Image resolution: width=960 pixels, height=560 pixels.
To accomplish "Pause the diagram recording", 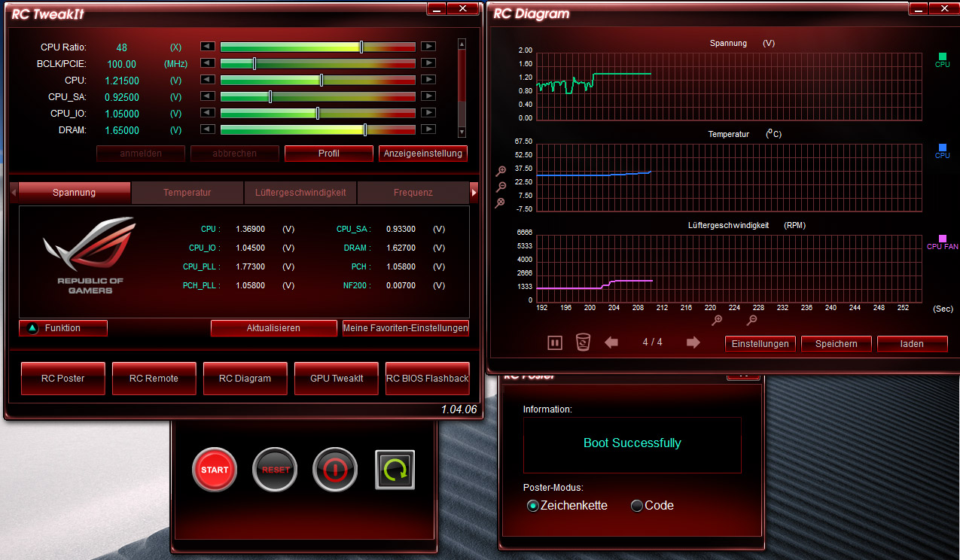I will pos(555,343).
